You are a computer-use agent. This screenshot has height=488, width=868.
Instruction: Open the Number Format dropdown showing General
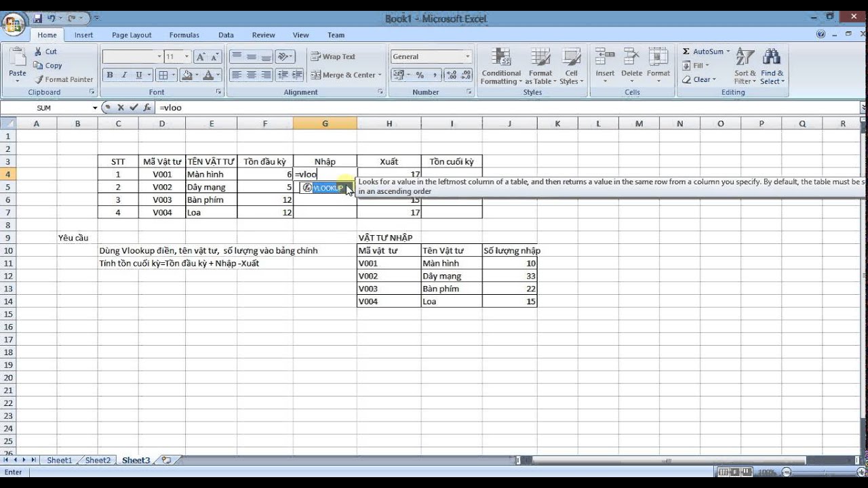tap(431, 56)
